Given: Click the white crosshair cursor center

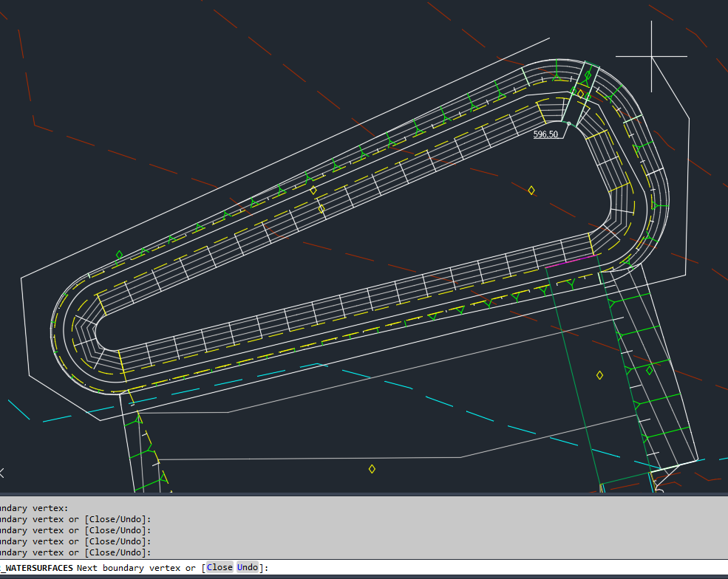Looking at the screenshot, I should (651, 56).
